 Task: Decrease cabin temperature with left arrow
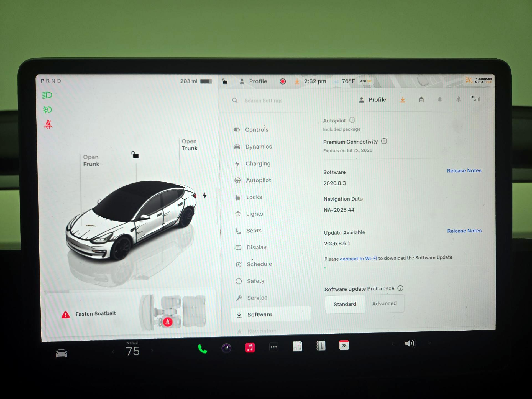pos(113,352)
